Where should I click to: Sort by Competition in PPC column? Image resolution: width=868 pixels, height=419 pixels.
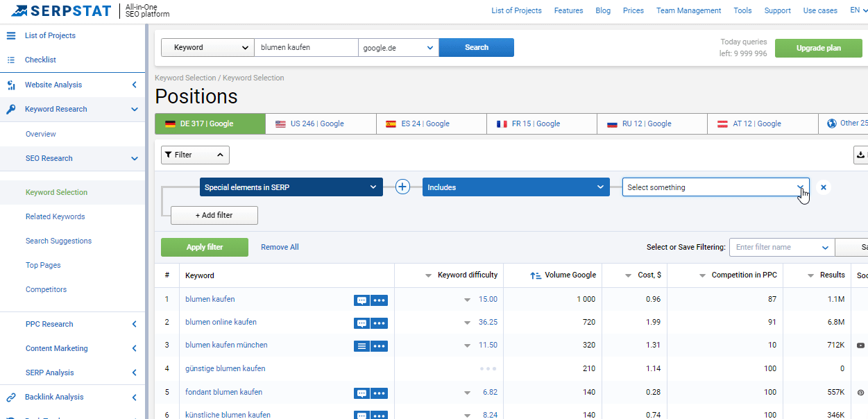coord(744,275)
